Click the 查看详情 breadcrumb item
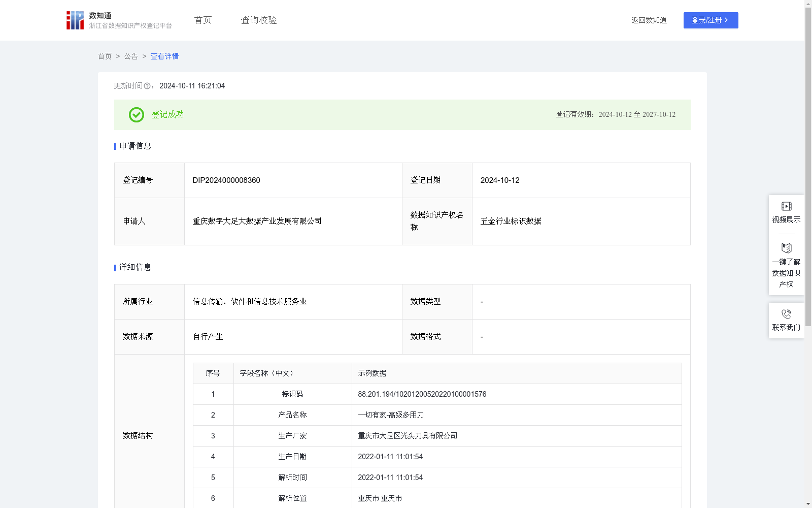This screenshot has width=812, height=508. coord(164,56)
